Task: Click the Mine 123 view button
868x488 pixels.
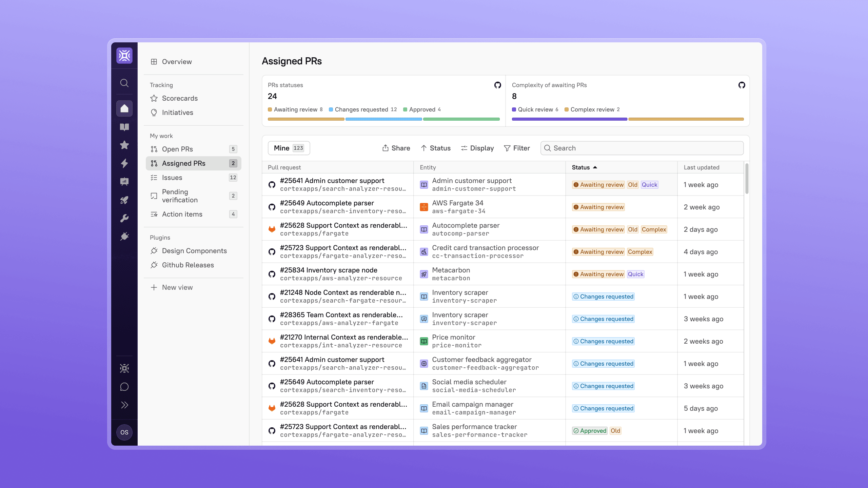Action: click(x=289, y=148)
